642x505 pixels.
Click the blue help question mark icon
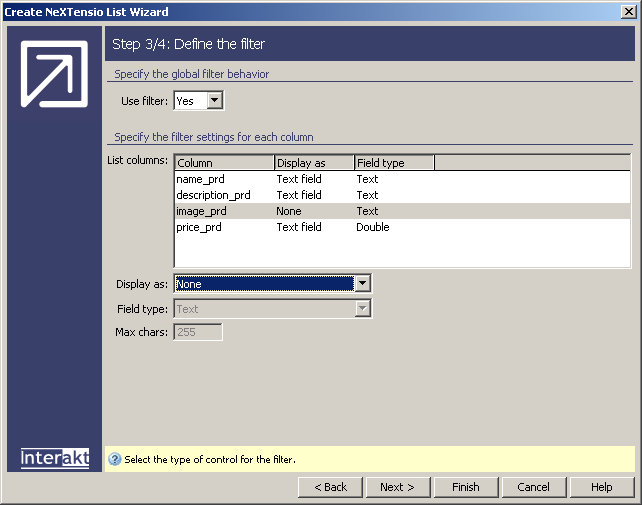click(x=115, y=460)
